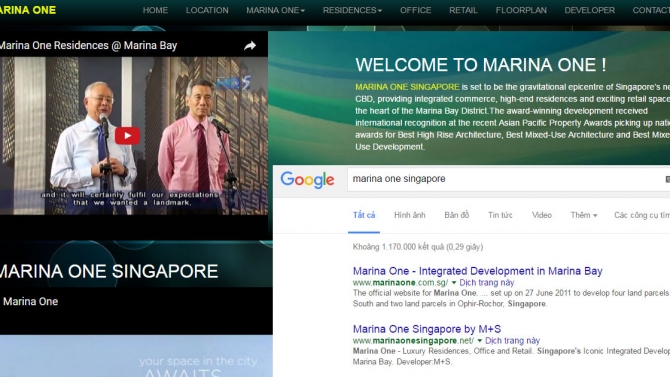Switch to the Tin tức tab
This screenshot has height=377, width=670.
(x=500, y=215)
